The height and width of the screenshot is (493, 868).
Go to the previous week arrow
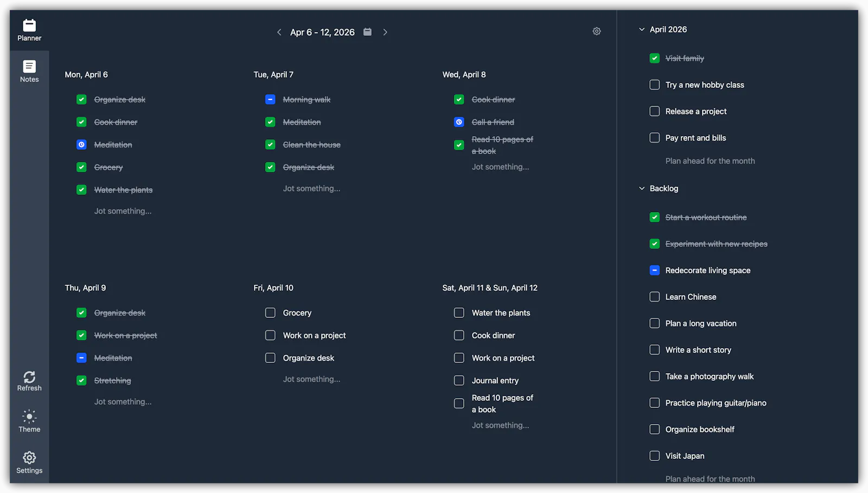tap(279, 33)
